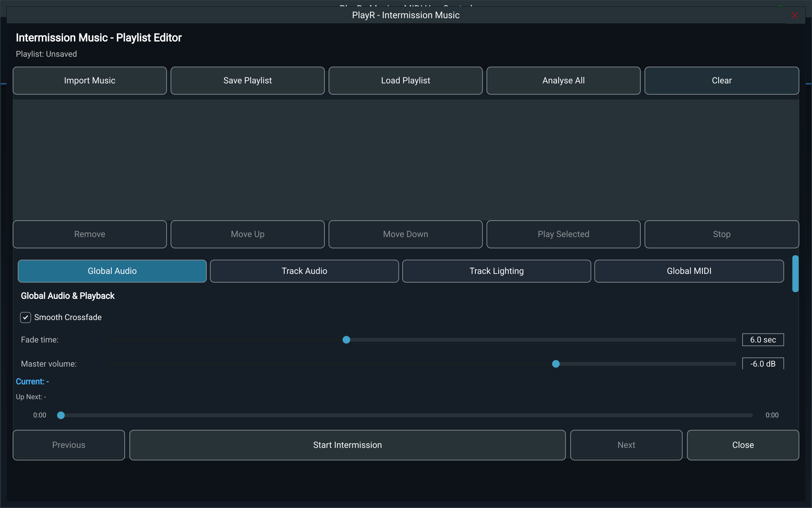This screenshot has height=508, width=812.
Task: Click the Close button at the bottom
Action: coord(743,445)
